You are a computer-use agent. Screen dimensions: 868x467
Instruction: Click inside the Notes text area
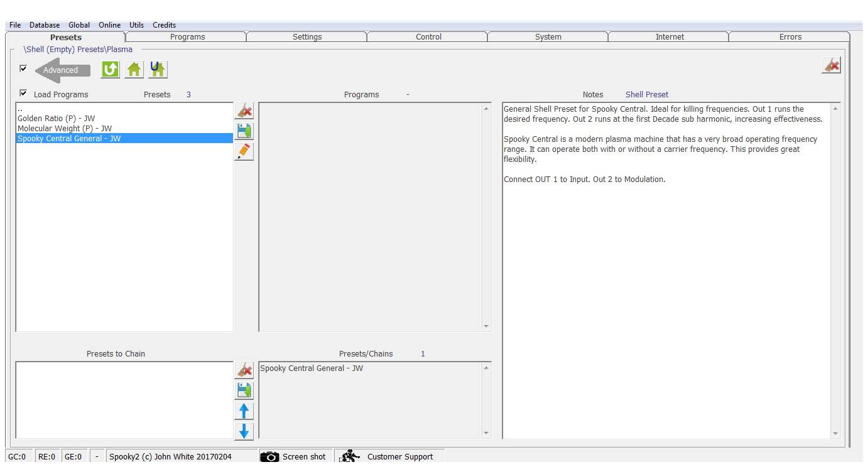(666, 271)
